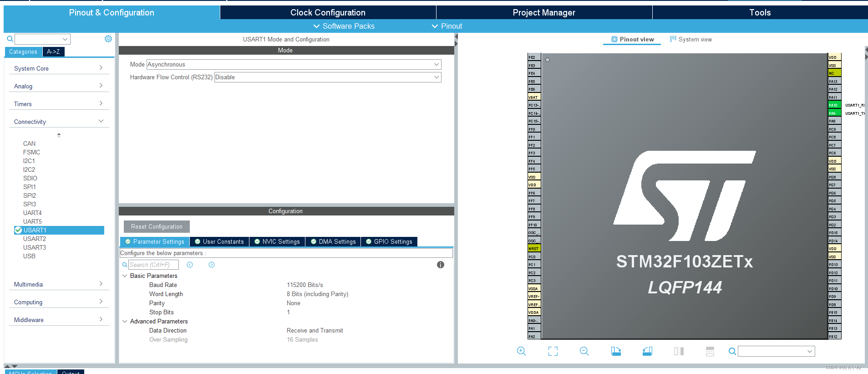Screen dimensions: 868x374
Task: Click the zoom in magnifier icon
Action: 522,351
